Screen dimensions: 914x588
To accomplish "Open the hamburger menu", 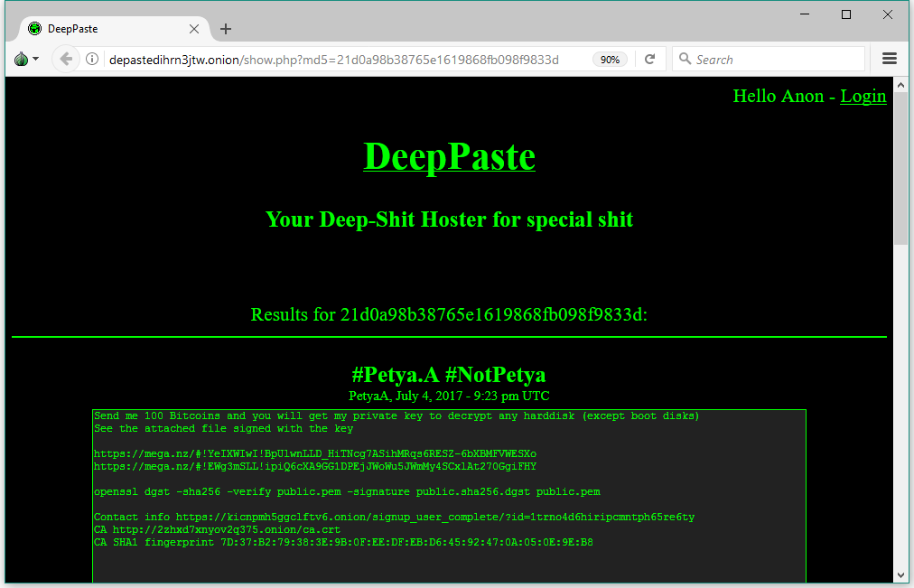I will point(889,59).
